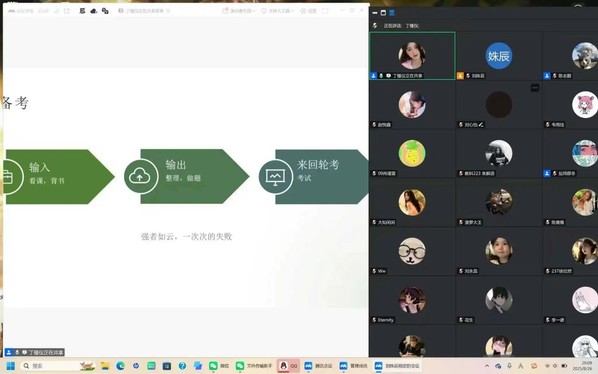Open QQ from the taskbar
Screen dimensions: 598x374
[288, 366]
